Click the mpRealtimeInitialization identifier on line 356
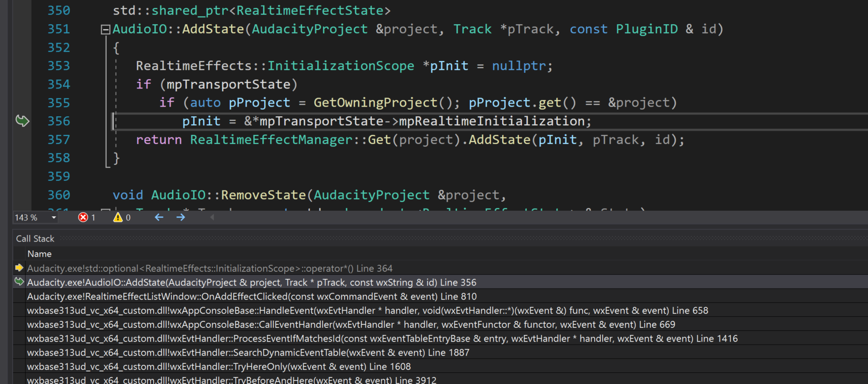868x384 pixels. coord(492,121)
